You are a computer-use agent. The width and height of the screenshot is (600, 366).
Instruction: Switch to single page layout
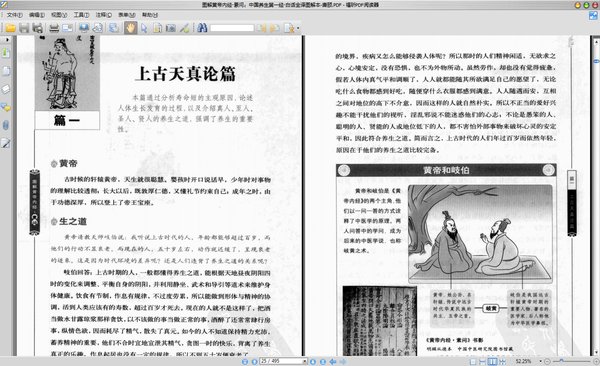tap(473, 361)
